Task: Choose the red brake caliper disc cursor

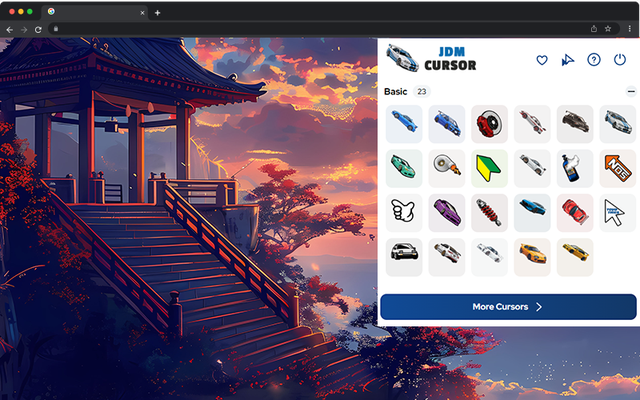Action: [489, 124]
